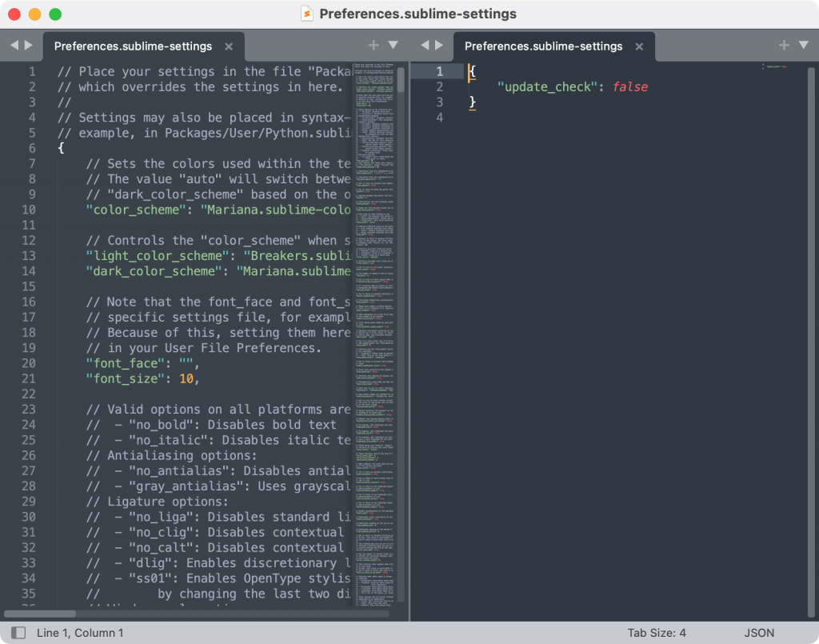This screenshot has height=644, width=819.
Task: Close the left Preferences.sublime-settings tab
Action: pos(229,46)
